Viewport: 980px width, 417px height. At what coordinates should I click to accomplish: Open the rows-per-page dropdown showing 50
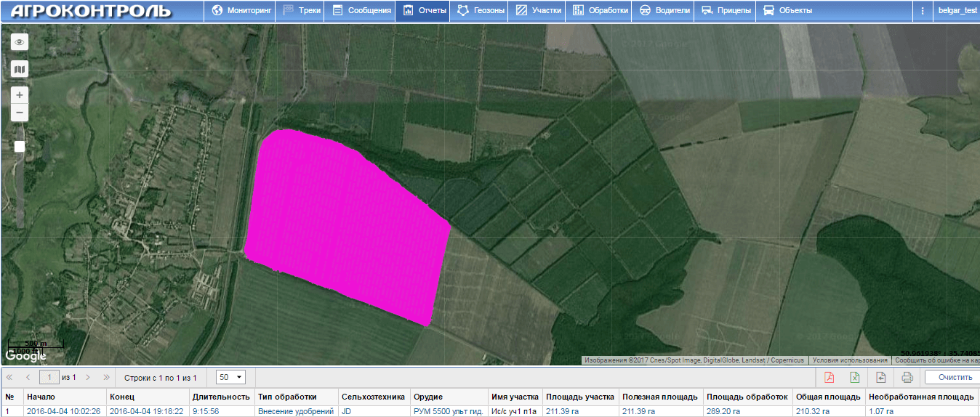(x=231, y=377)
